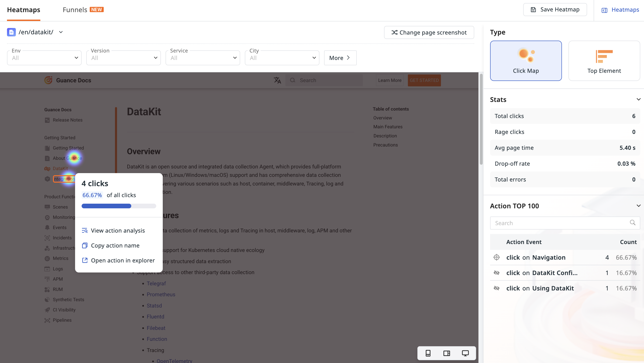Click the Count column header
The width and height of the screenshot is (644, 363).
click(628, 242)
